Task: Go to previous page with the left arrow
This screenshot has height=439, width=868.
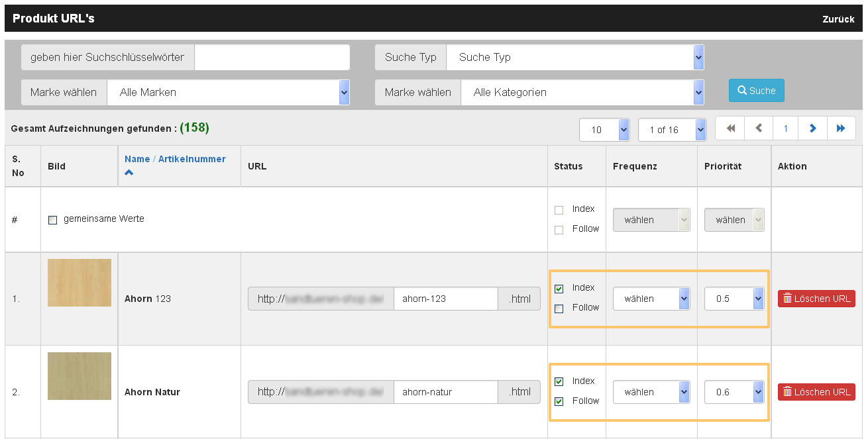Action: coord(758,128)
